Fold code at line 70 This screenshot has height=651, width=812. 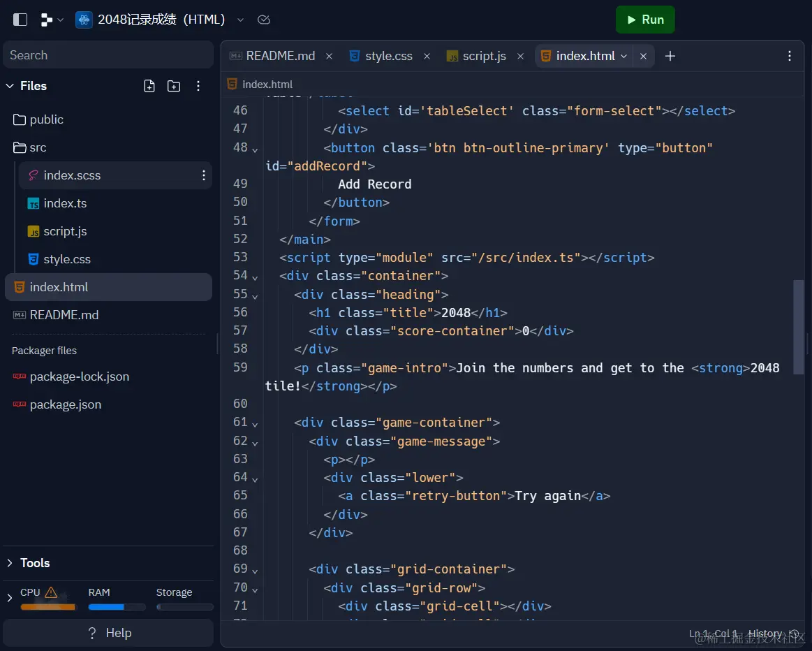(255, 590)
